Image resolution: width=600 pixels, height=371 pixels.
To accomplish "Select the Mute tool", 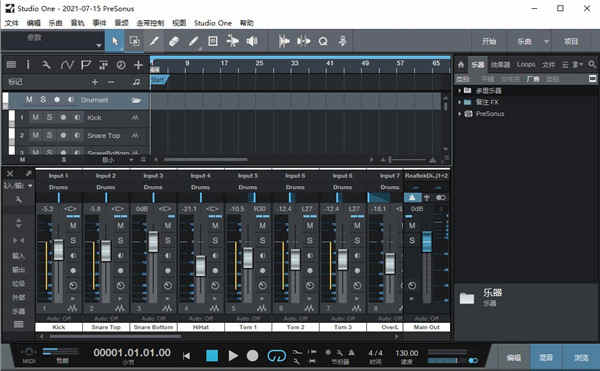I will coord(213,41).
